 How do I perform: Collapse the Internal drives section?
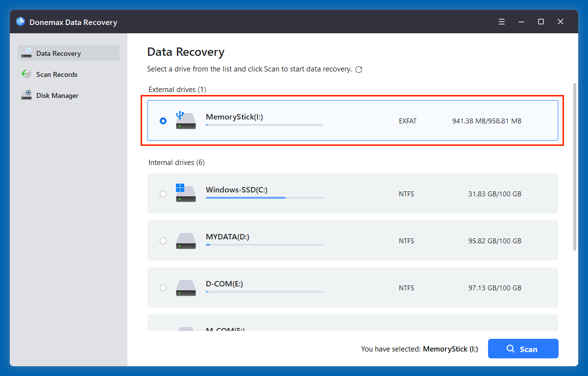pos(176,162)
